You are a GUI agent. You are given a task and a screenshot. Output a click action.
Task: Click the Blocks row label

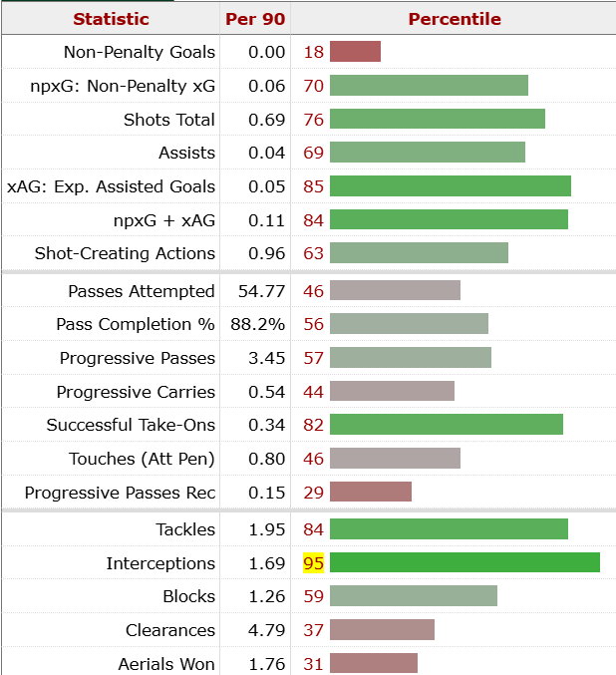click(188, 596)
